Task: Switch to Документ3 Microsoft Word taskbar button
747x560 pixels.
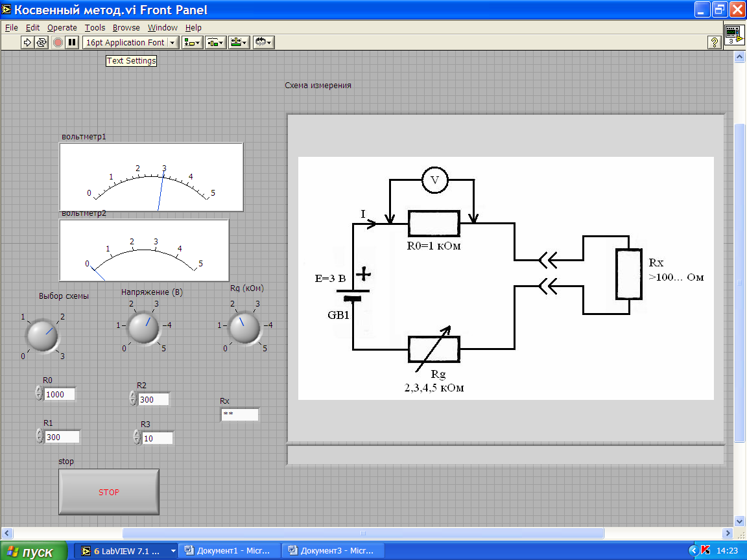Action: 332,551
